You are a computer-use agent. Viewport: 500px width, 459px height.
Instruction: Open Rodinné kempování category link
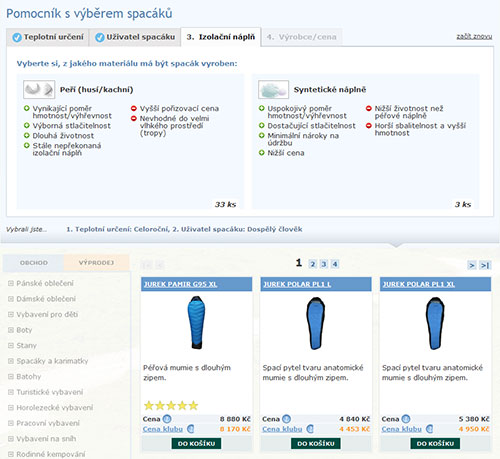tap(51, 454)
